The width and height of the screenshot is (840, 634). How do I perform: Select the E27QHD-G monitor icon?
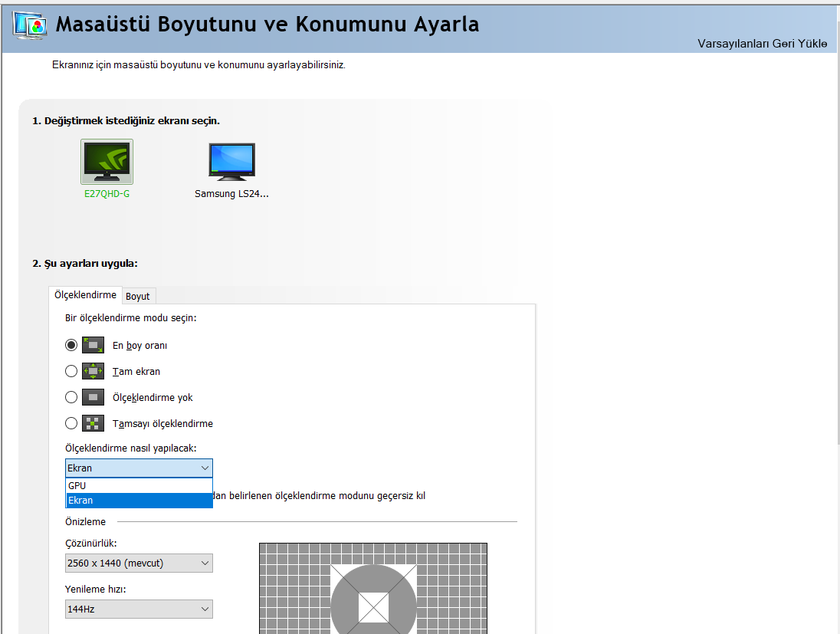tap(107, 162)
